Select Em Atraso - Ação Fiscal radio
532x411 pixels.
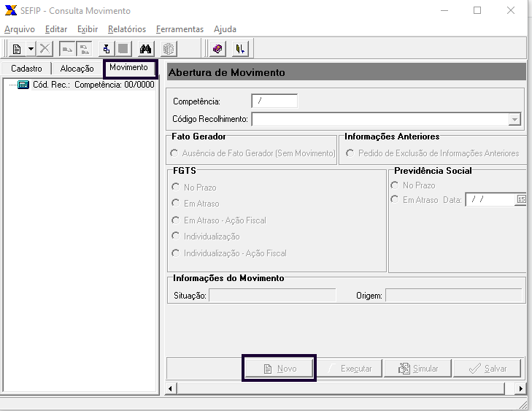coord(219,220)
